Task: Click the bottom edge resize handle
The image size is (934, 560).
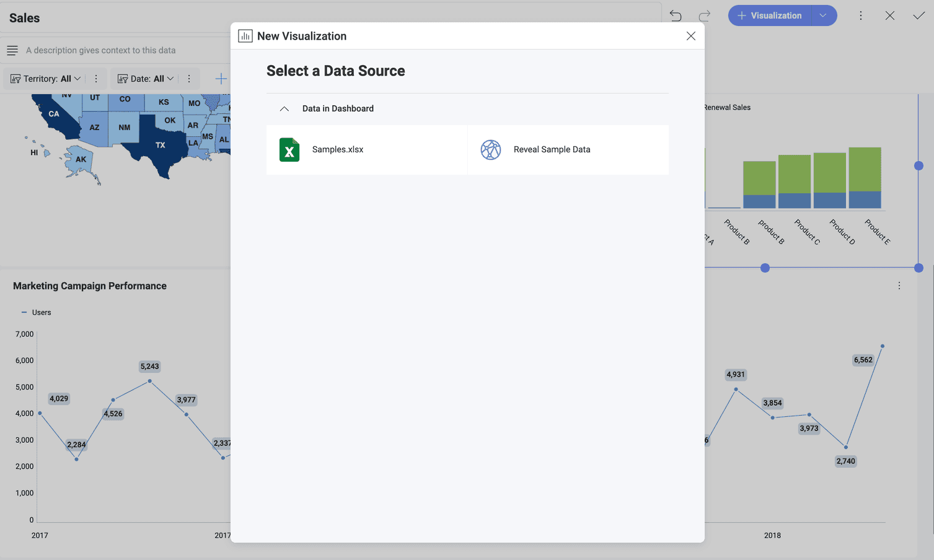Action: click(765, 268)
